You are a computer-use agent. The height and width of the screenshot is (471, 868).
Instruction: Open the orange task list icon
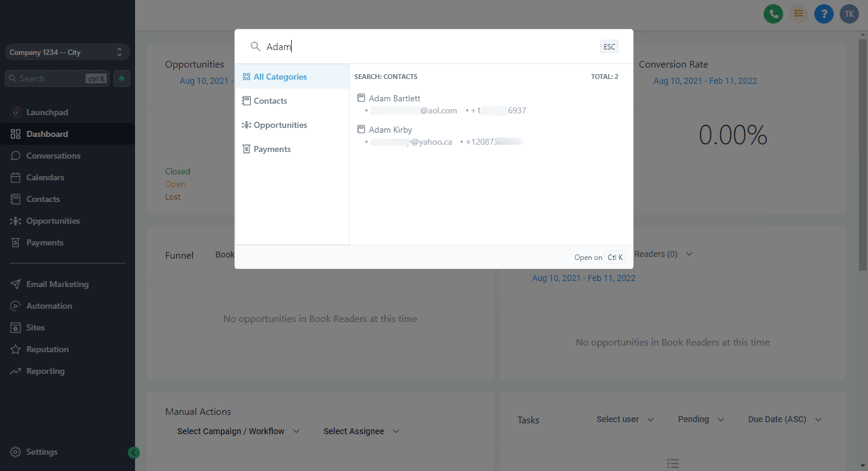798,14
